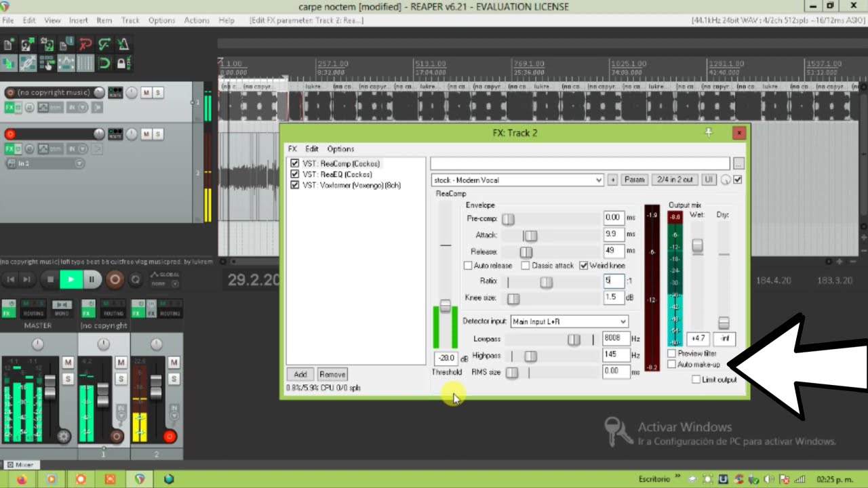Open the stock - Modern Vocal preset dropdown
The height and width of the screenshot is (488, 868).
pyautogui.click(x=517, y=180)
